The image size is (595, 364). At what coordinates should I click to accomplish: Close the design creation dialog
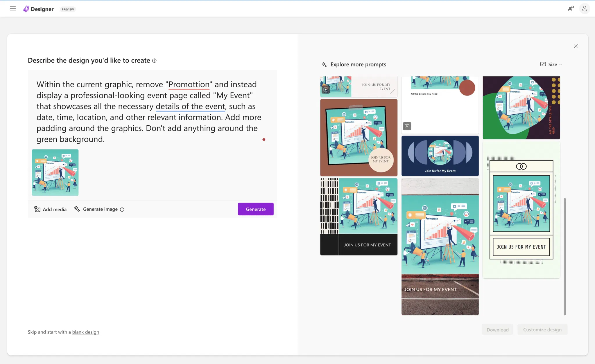[576, 46]
